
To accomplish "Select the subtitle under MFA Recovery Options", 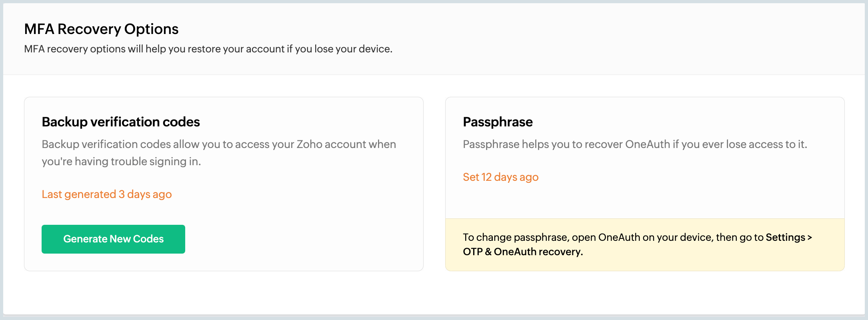I will 208,49.
